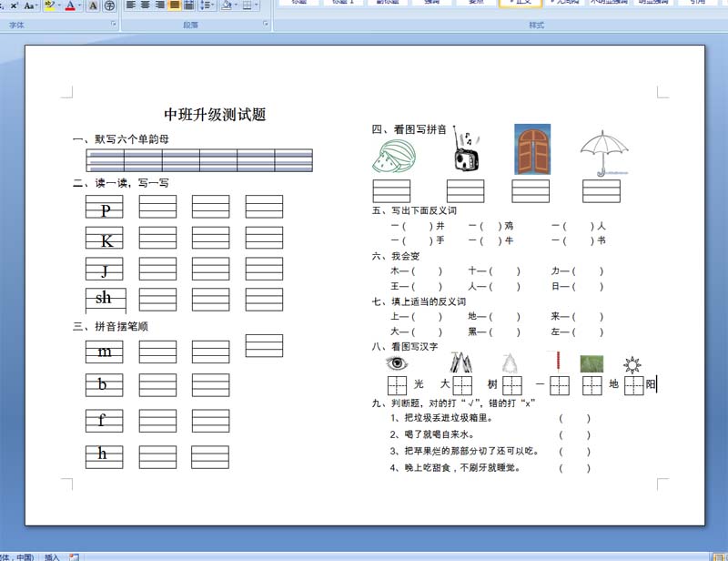
Task: Select the eye picture
Action: click(397, 363)
